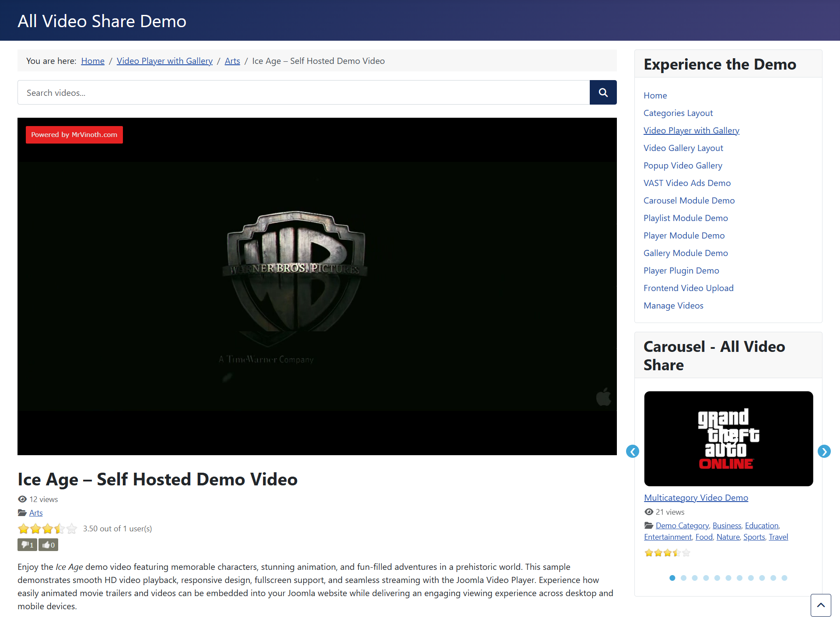Click the search magnifier button

pos(603,92)
